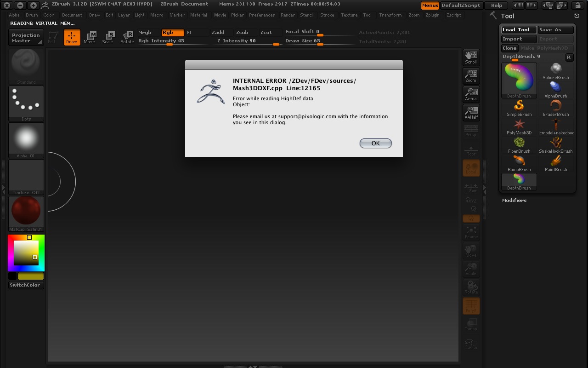Click the large DepthBrush current tool thumbnail

coord(519,80)
